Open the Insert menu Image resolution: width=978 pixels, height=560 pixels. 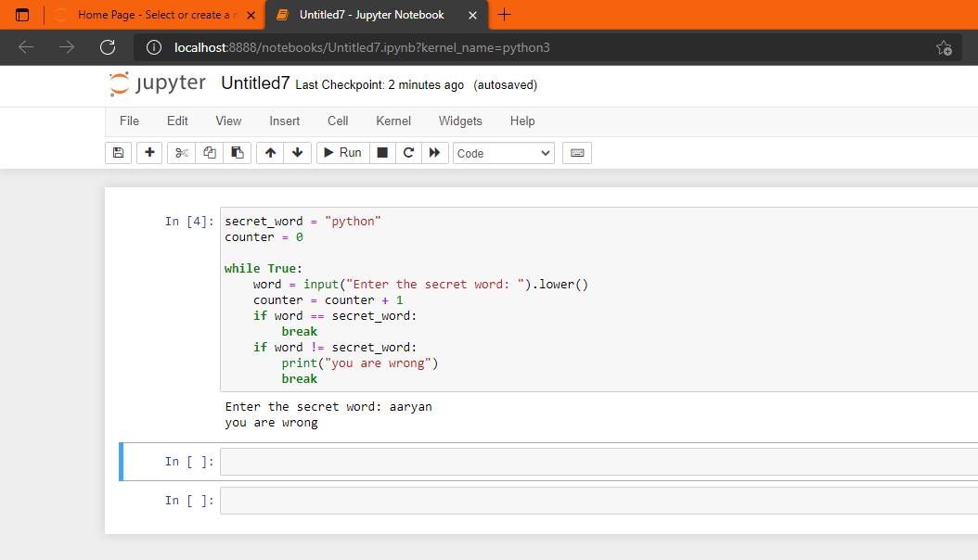coord(285,121)
